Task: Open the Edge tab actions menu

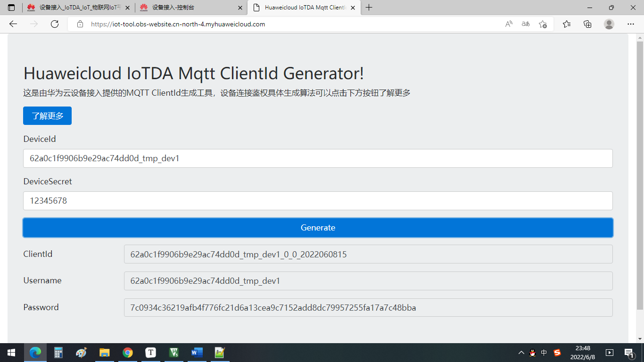Action: coord(11,8)
